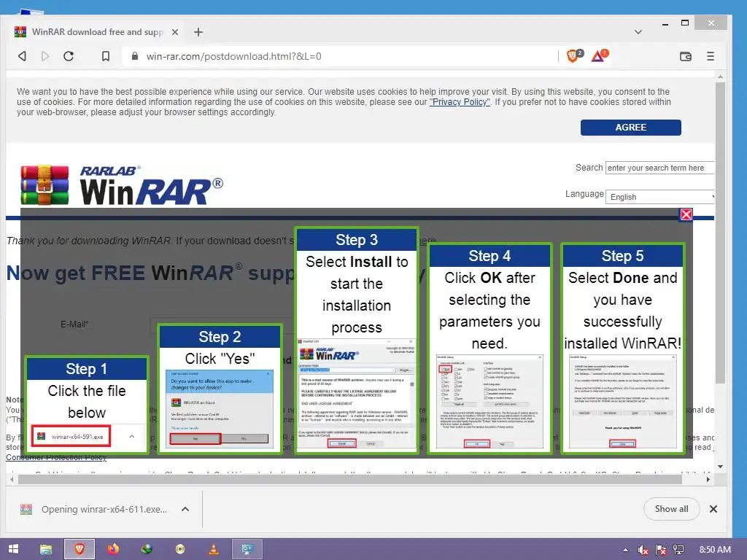Launch Firefox from the taskbar
747x560 pixels.
pos(113,549)
